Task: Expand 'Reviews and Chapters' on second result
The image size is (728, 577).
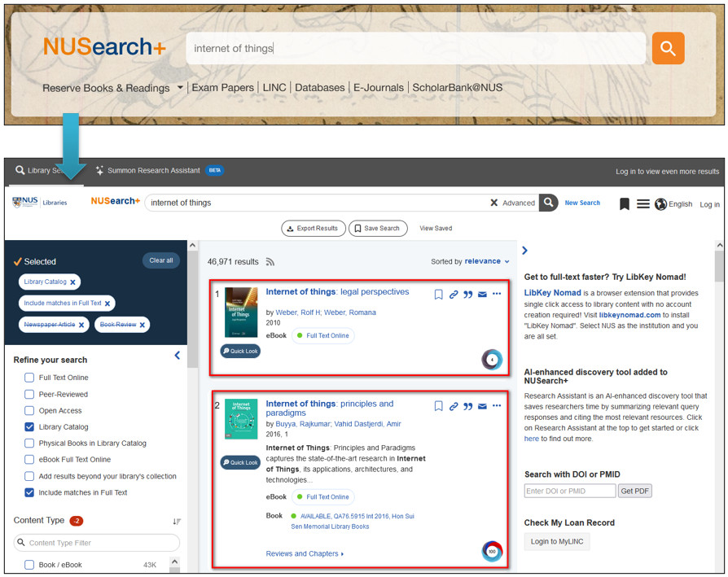Action: pos(305,553)
